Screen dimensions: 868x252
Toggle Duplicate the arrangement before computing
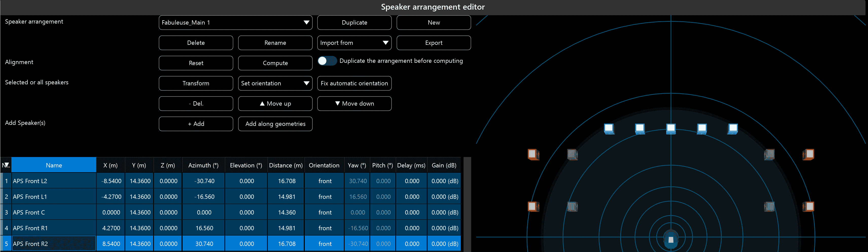coord(327,61)
